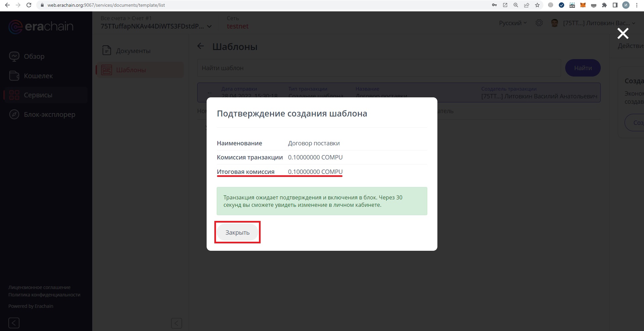644x331 pixels.
Task: Bookmark this page with the star
Action: [x=537, y=5]
